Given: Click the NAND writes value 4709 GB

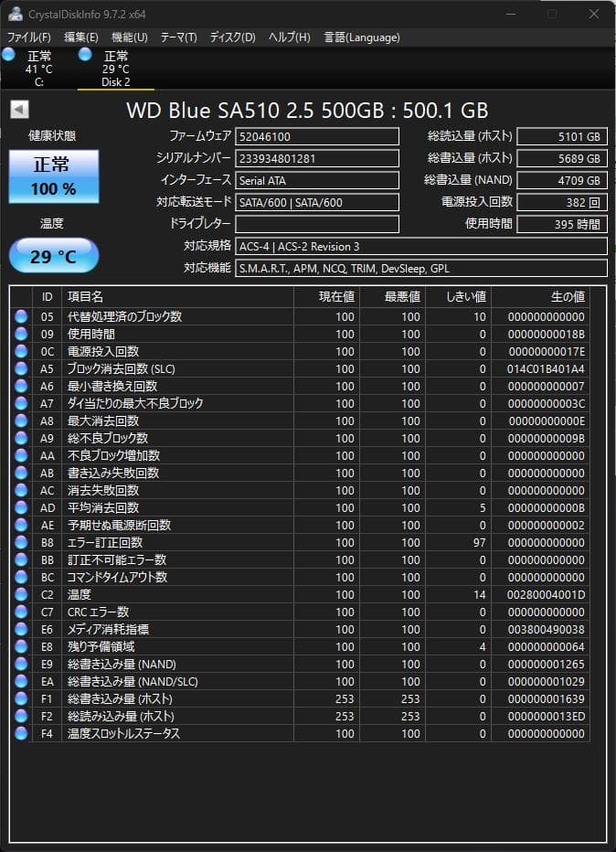Looking at the screenshot, I should (562, 180).
